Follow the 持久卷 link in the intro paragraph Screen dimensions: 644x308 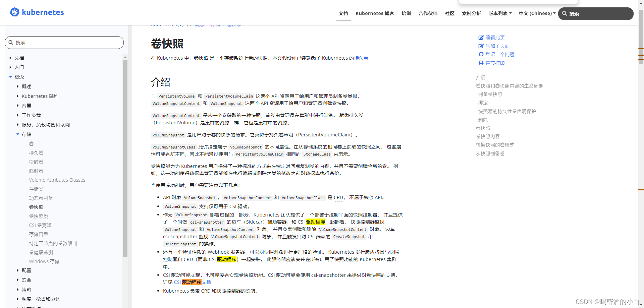pyautogui.click(x=361, y=58)
